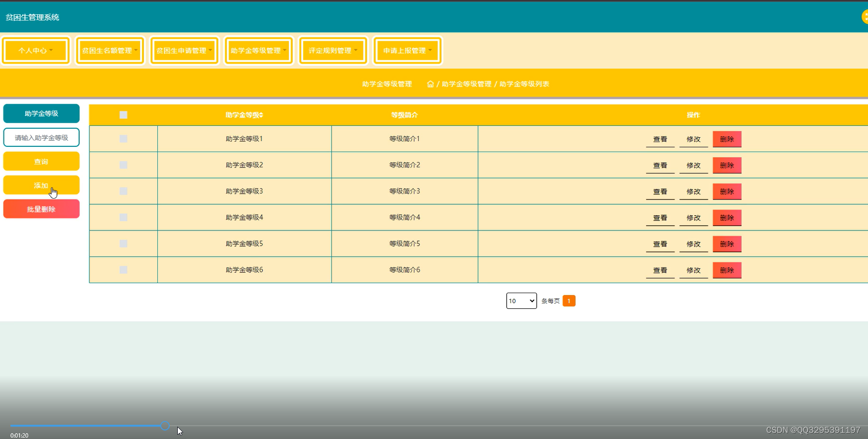This screenshot has width=868, height=439.
Task: Check the box for 助学金等级5 row
Action: [x=124, y=243]
